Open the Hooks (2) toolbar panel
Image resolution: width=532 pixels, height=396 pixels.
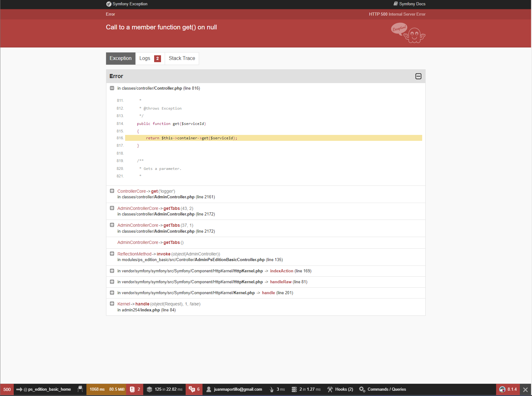(340, 389)
